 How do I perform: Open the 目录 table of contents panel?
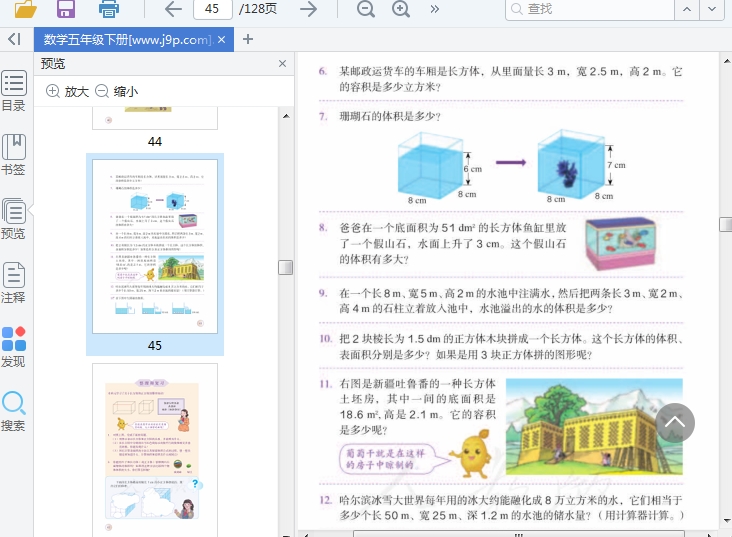[x=14, y=91]
